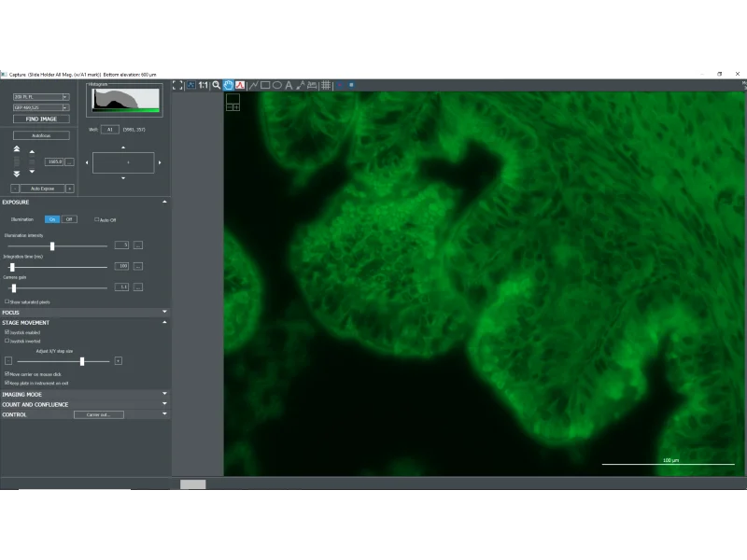Move stage down using bottom navigator arrow
The height and width of the screenshot is (560, 747).
(x=123, y=178)
